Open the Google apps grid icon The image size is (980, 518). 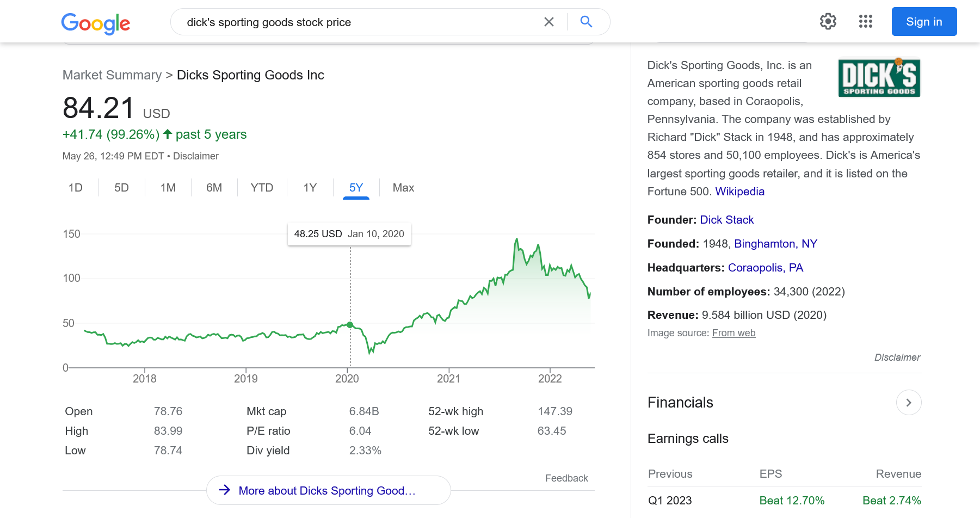coord(865,22)
